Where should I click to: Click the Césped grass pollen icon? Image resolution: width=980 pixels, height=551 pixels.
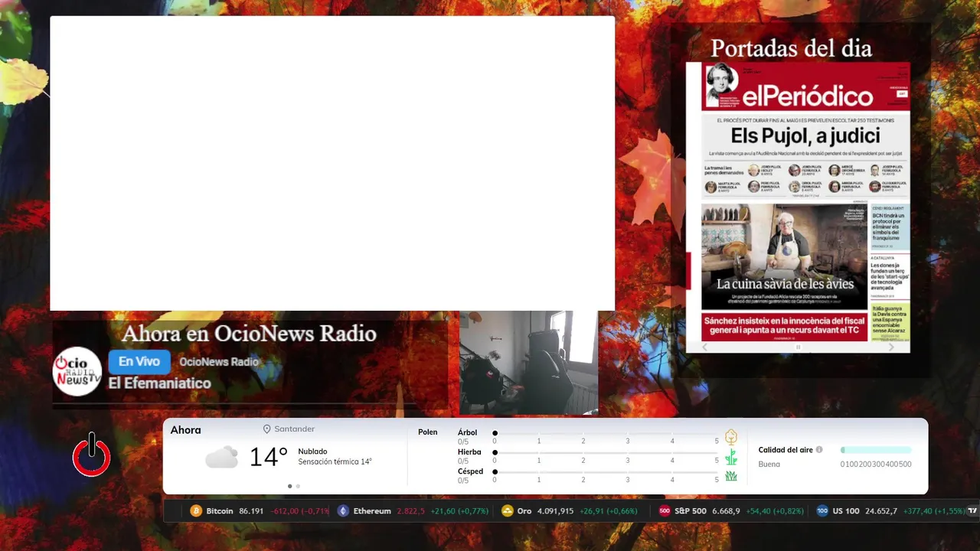pyautogui.click(x=731, y=476)
